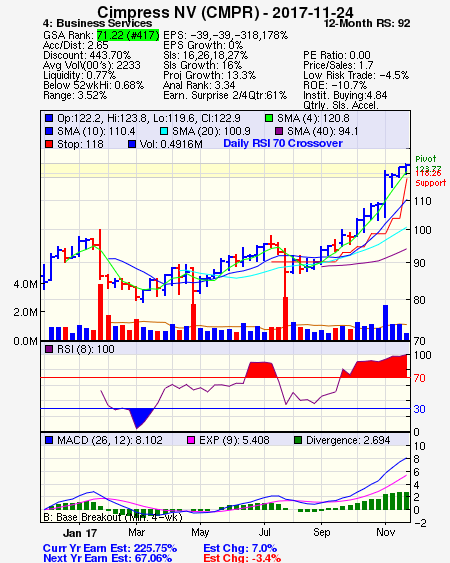
Task: Click the blue 30 RSI threshold label
Action: coord(419,409)
